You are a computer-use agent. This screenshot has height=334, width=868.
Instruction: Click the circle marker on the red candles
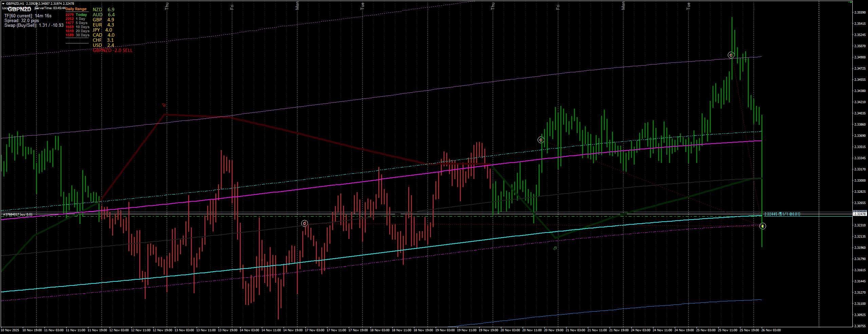coord(305,223)
